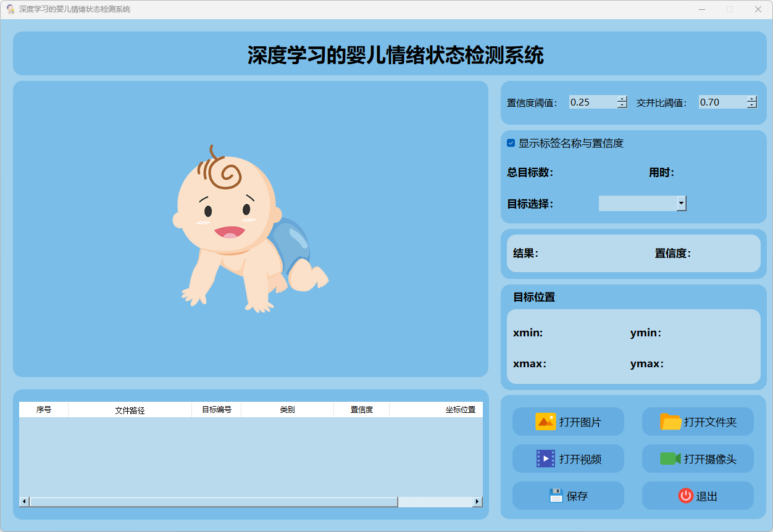The image size is (773, 532).
Task: Click the yellow folder icon for 打开文件夹
Action: [x=671, y=422]
